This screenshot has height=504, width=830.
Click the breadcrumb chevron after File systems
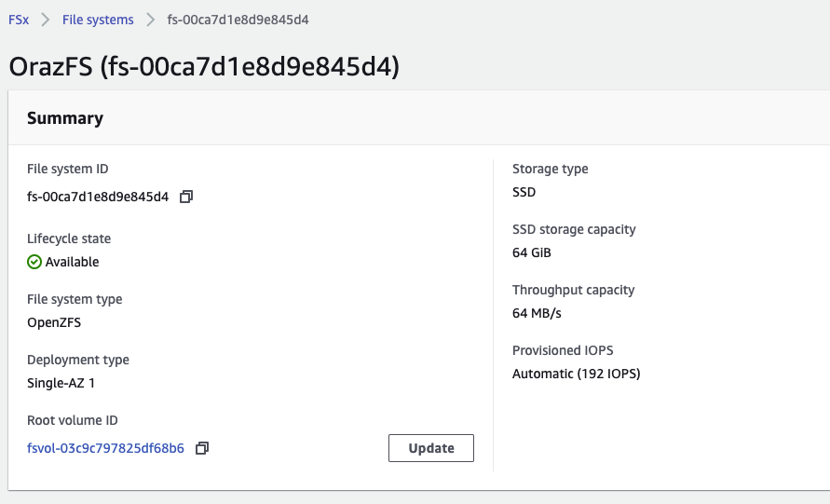pyautogui.click(x=150, y=20)
